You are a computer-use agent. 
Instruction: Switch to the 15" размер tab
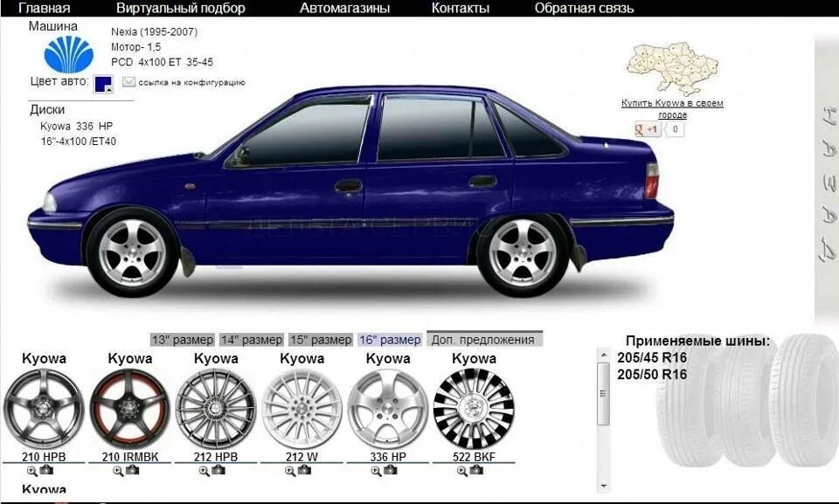click(321, 340)
